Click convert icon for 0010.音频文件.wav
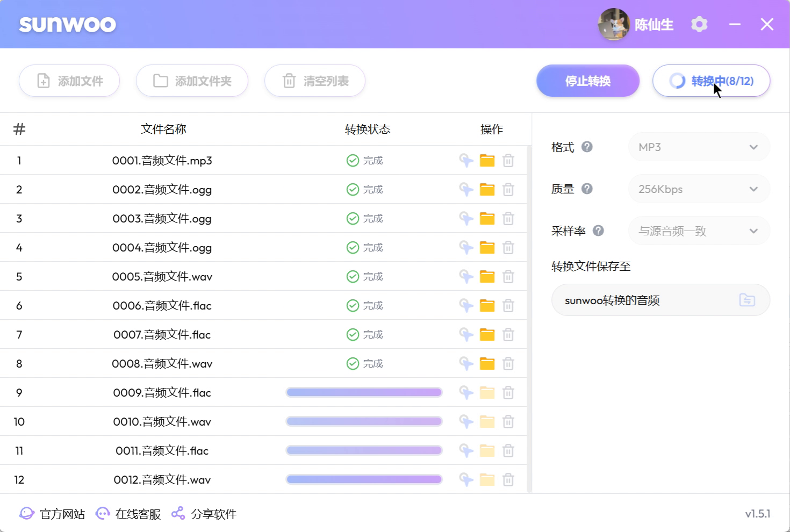790x532 pixels. point(466,421)
